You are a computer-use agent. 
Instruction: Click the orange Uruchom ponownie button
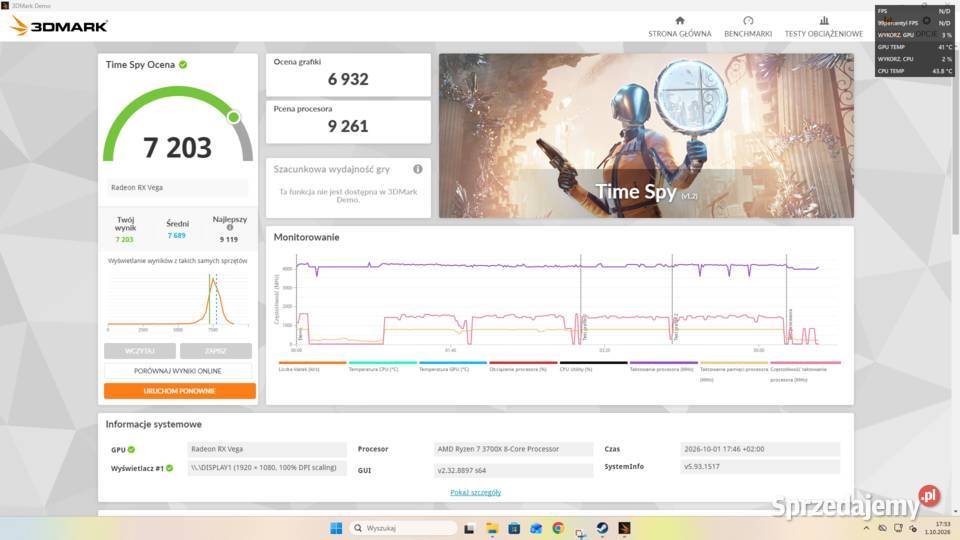coord(179,391)
